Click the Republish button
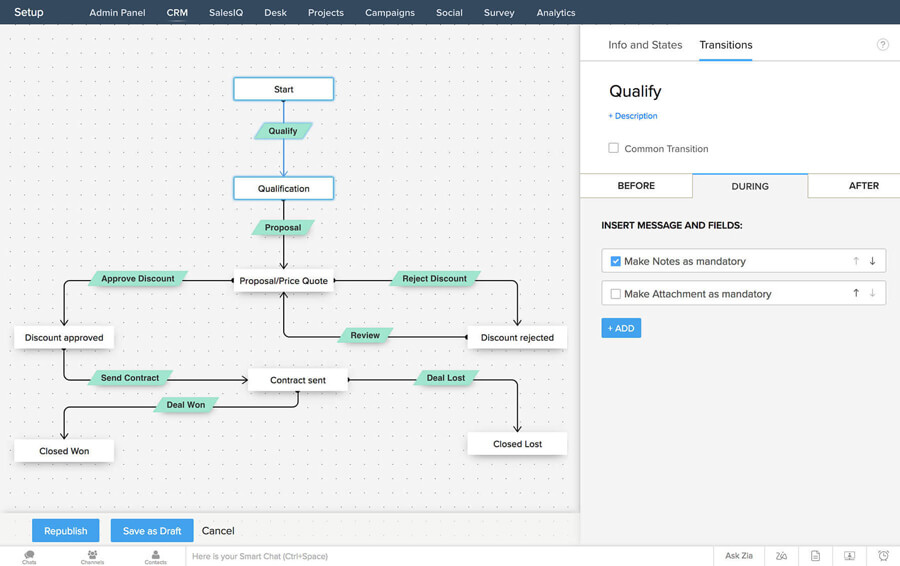This screenshot has width=900, height=566. tap(66, 531)
